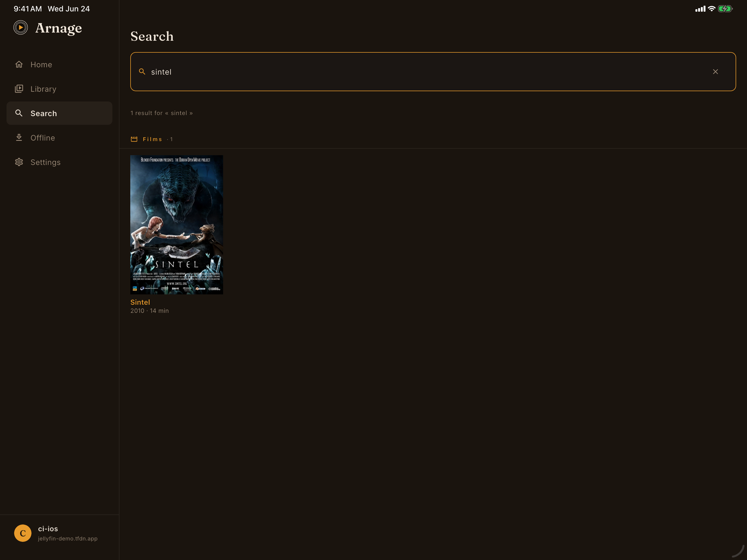This screenshot has height=560, width=747.
Task: Click the Films section clapperboard icon
Action: pos(134,139)
